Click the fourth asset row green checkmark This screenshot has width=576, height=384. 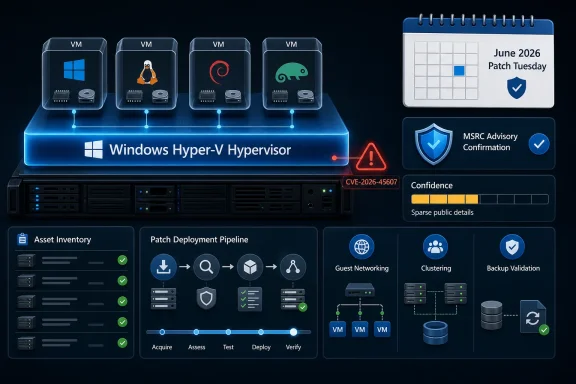click(122, 322)
